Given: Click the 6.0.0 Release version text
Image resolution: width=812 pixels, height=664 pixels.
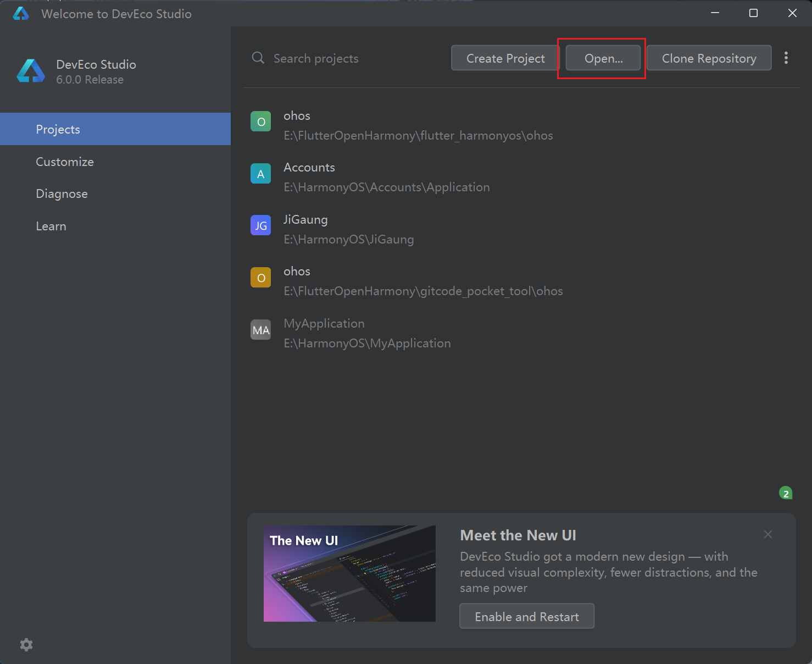Looking at the screenshot, I should (x=90, y=80).
